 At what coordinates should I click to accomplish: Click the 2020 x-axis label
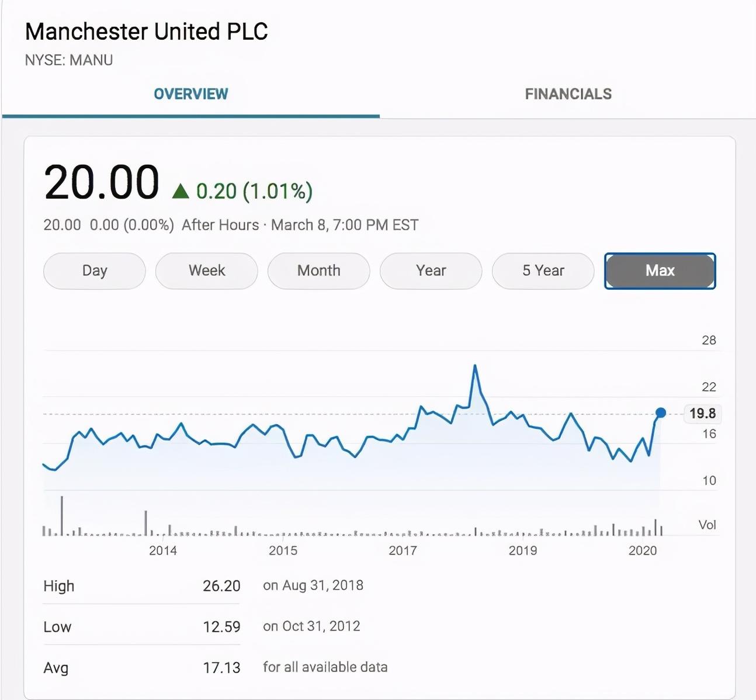click(642, 550)
